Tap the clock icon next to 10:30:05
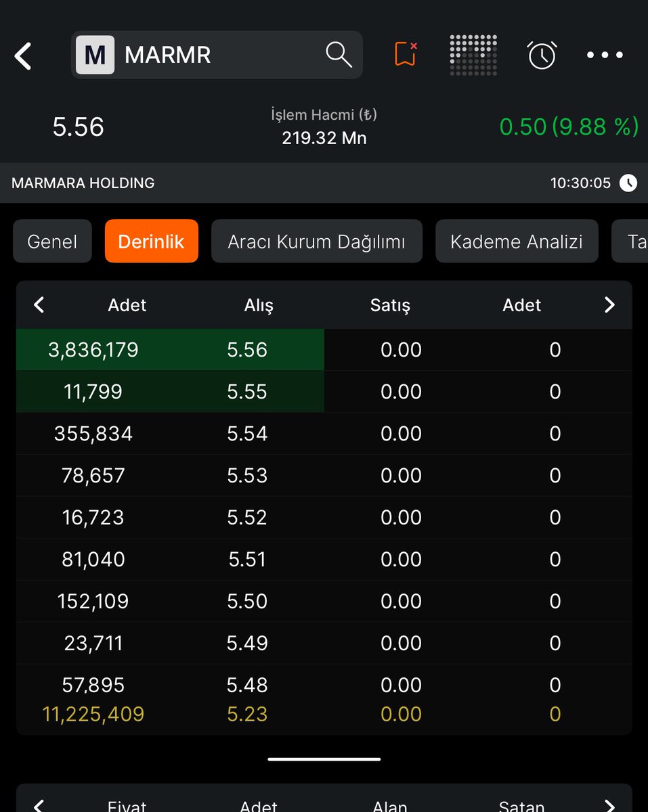This screenshot has width=648, height=812. (628, 183)
